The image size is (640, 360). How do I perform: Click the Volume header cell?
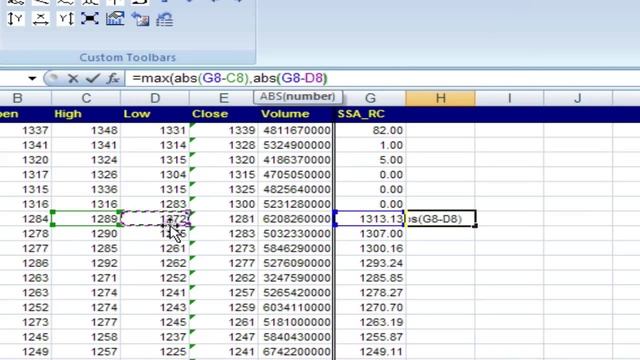coord(296,114)
